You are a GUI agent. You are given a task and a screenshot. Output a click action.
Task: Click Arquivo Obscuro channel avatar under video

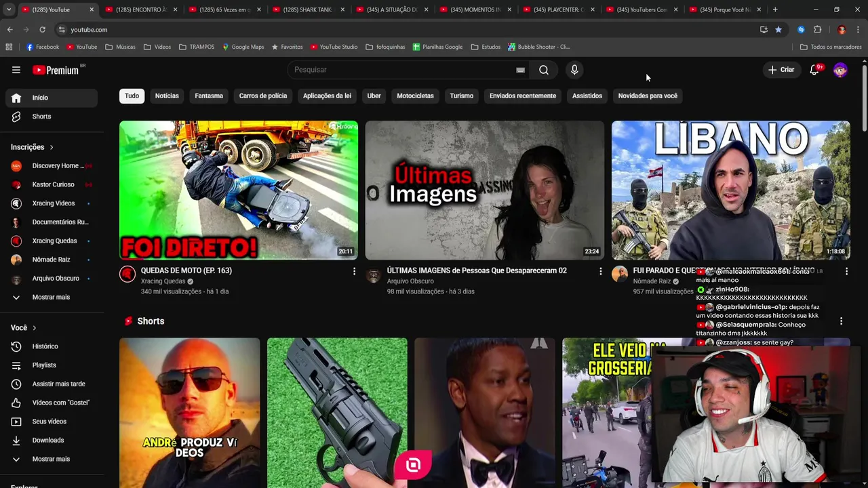tap(374, 274)
